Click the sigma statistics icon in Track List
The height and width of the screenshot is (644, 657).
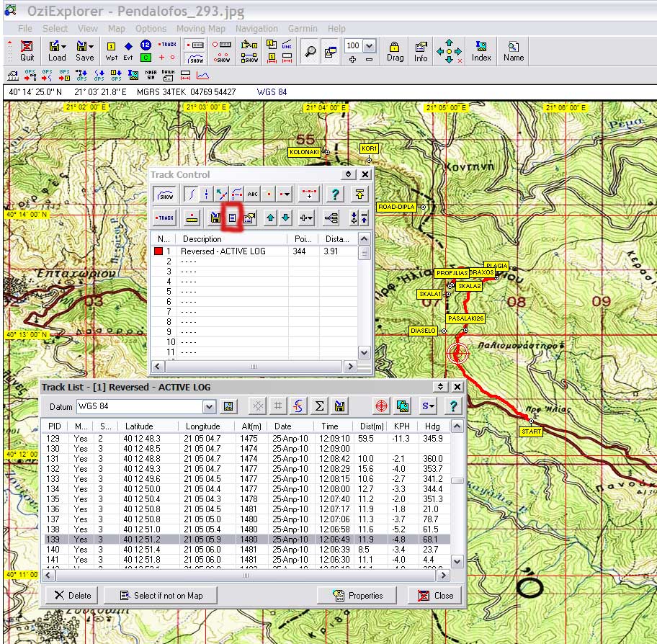(318, 406)
